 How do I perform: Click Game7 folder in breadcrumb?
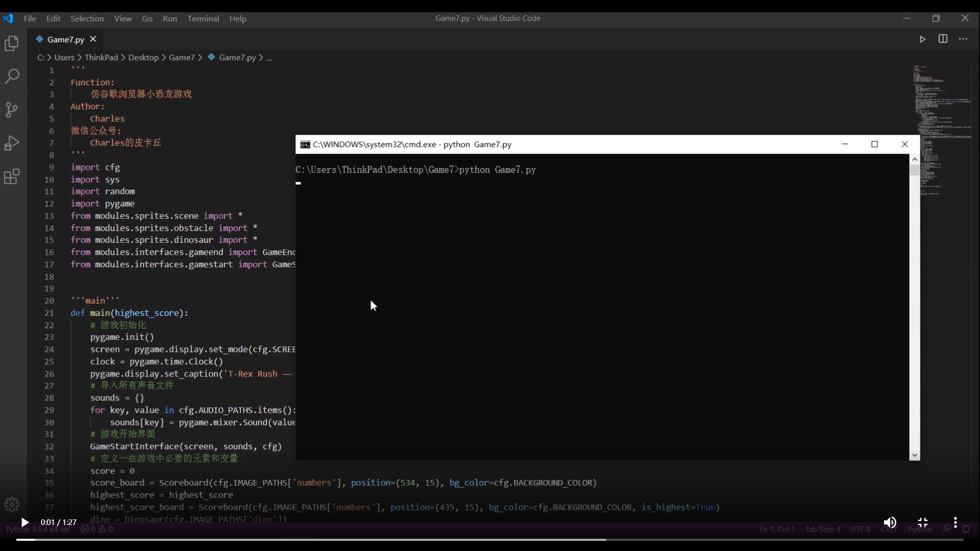point(182,58)
